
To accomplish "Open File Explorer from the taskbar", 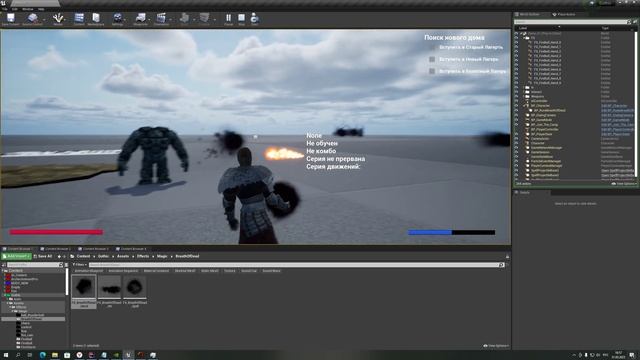I will pos(55,355).
